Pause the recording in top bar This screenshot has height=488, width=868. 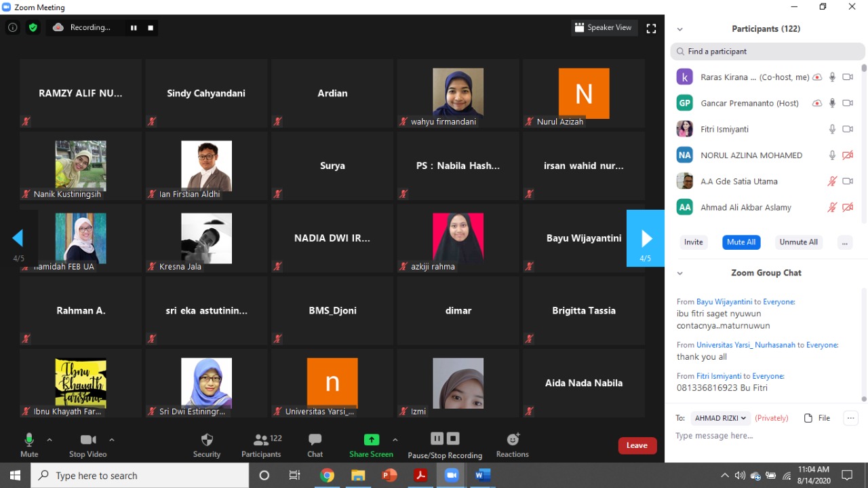(134, 28)
